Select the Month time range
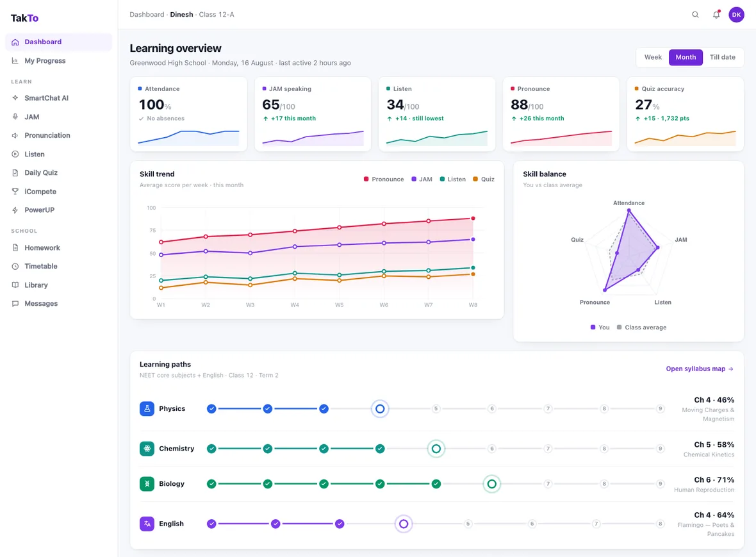 pyautogui.click(x=686, y=57)
